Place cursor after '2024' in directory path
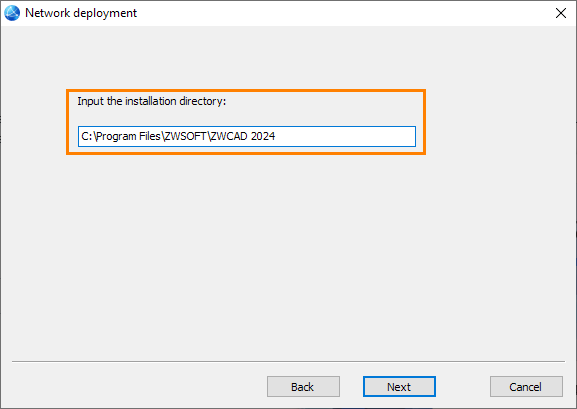Image resolution: width=577 pixels, height=409 pixels. point(276,136)
